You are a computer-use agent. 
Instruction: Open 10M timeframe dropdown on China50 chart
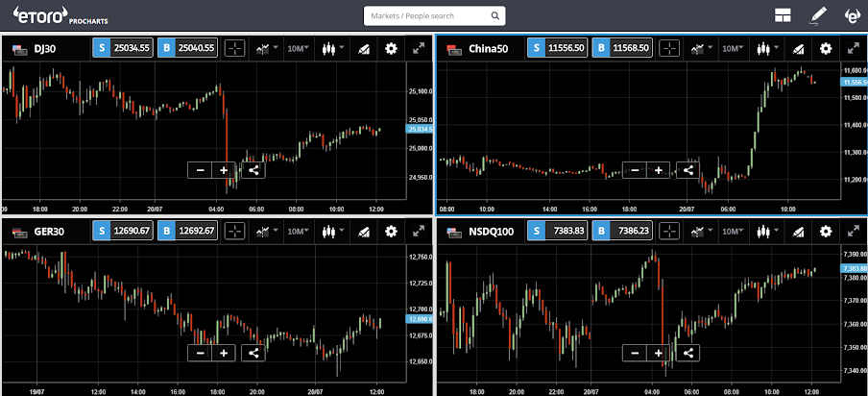pyautogui.click(x=733, y=48)
